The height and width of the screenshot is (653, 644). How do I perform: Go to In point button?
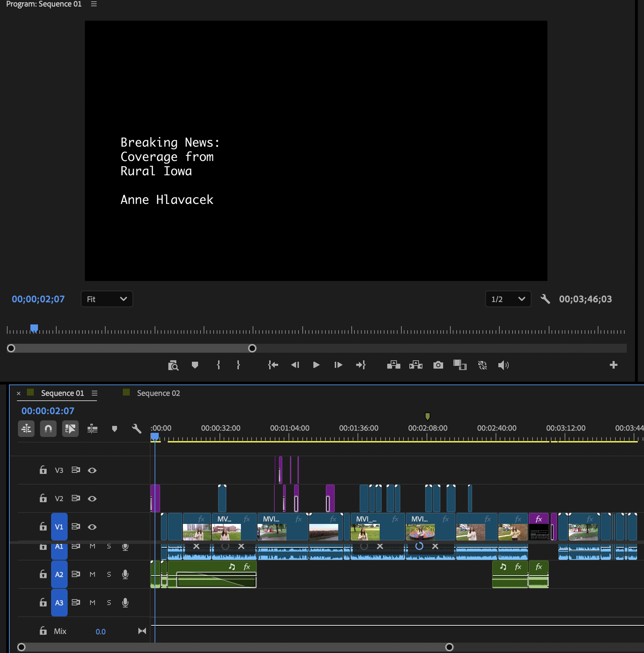click(273, 365)
